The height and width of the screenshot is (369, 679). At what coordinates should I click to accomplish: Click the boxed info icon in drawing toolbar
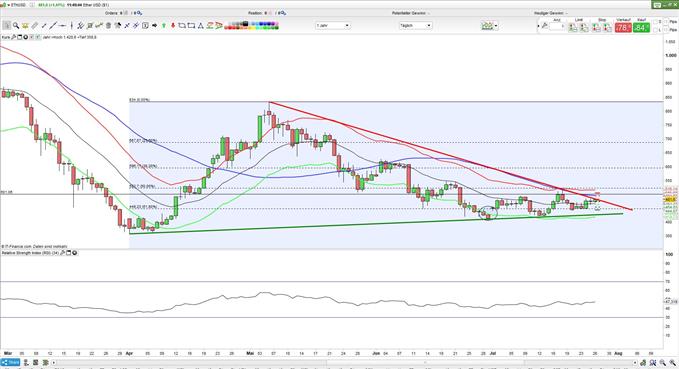tap(145, 26)
